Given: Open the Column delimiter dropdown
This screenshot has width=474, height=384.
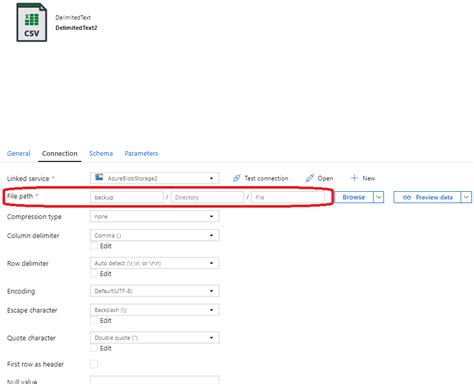Looking at the screenshot, I should click(x=155, y=235).
